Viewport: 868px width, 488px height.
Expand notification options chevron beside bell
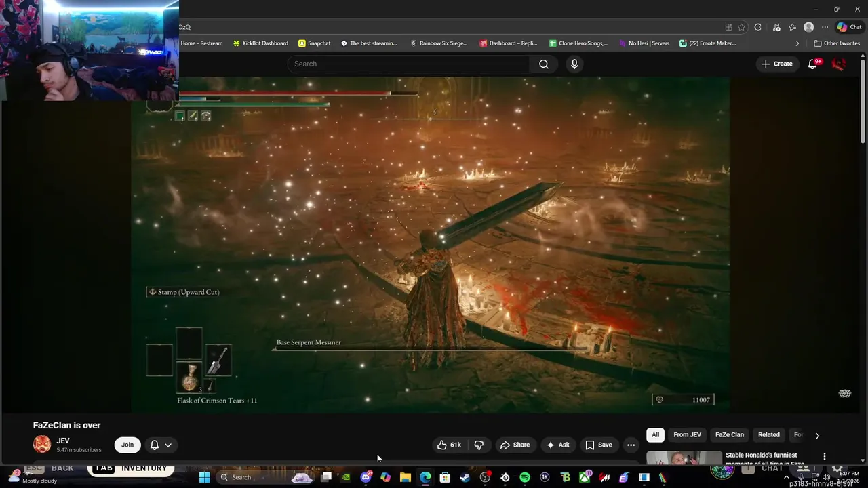pos(168,445)
